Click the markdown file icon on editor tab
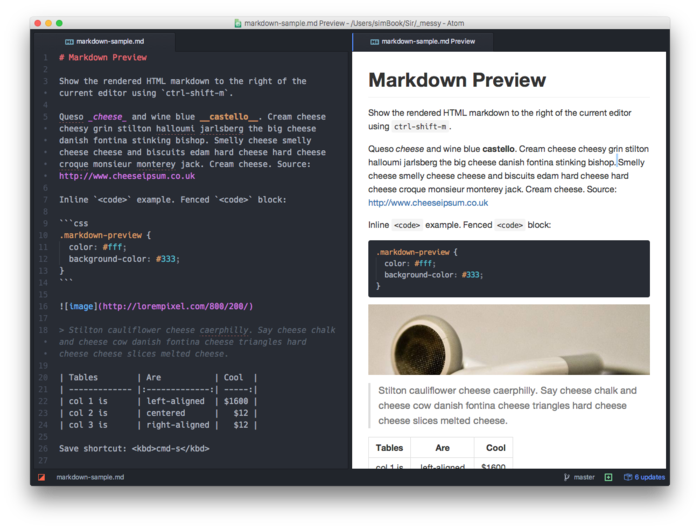Image resolution: width=700 pixels, height=529 pixels. point(69,42)
